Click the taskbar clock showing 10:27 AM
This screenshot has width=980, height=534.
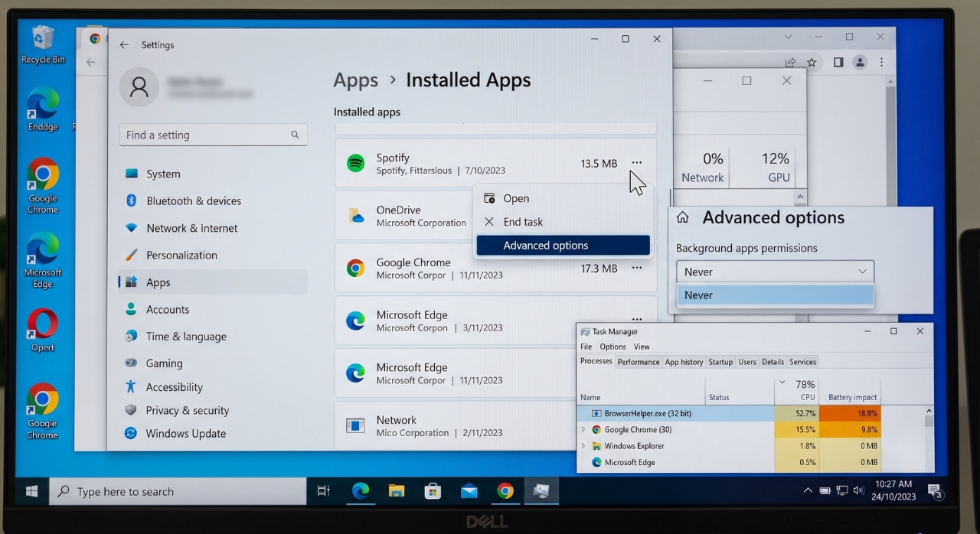[893, 490]
